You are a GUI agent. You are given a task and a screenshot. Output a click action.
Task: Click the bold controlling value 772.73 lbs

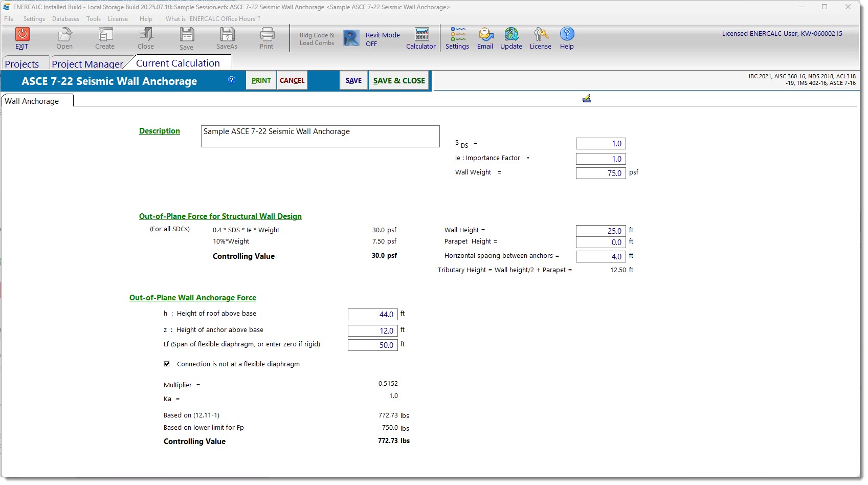point(394,440)
